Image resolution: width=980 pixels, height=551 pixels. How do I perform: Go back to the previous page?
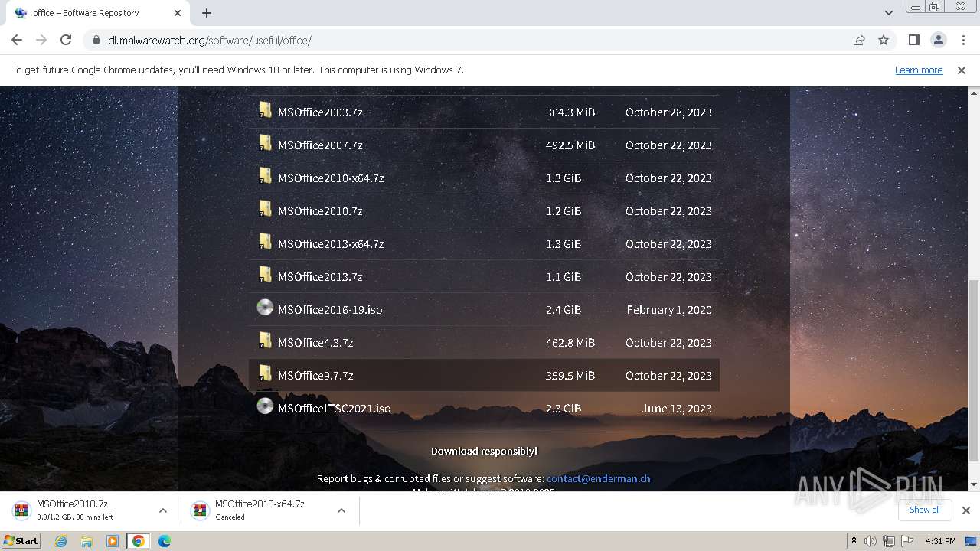[17, 40]
